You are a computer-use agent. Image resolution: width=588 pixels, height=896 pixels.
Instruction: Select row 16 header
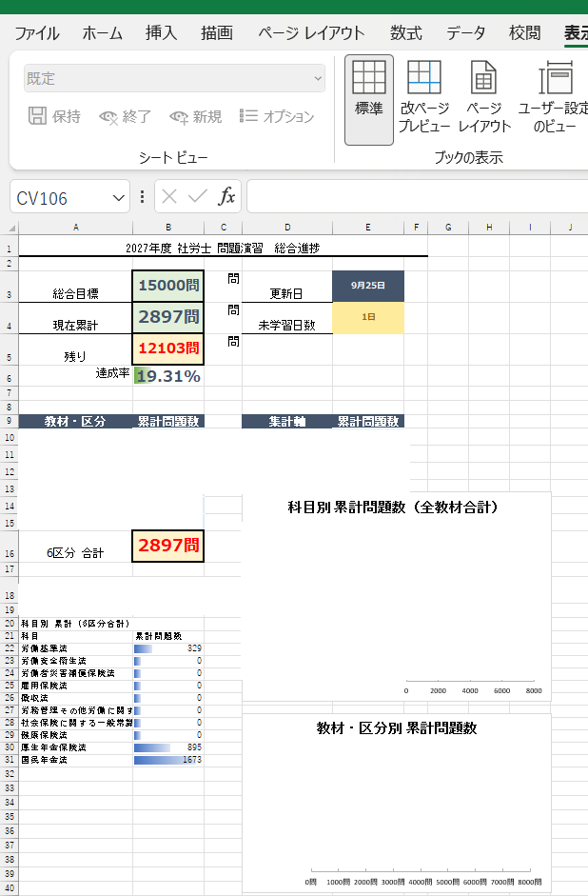click(10, 547)
